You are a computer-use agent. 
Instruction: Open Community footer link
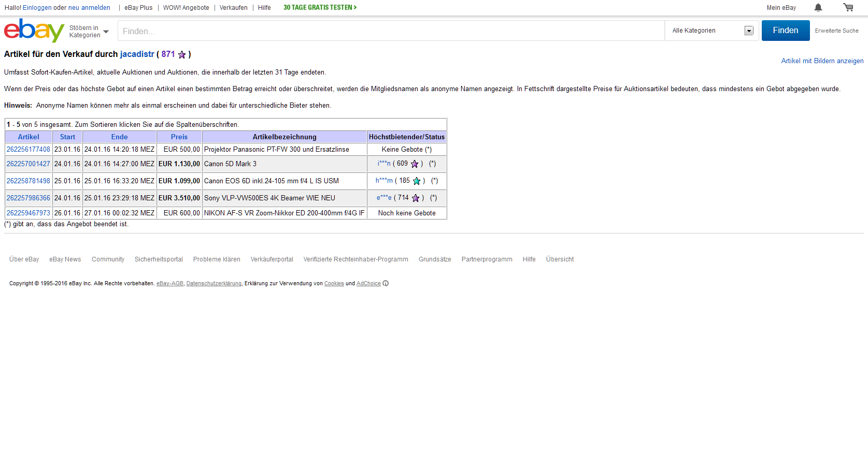[108, 259]
